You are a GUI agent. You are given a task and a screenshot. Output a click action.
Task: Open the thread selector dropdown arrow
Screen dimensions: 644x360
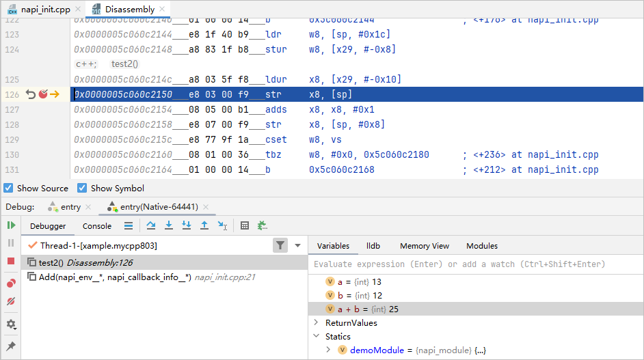point(297,245)
